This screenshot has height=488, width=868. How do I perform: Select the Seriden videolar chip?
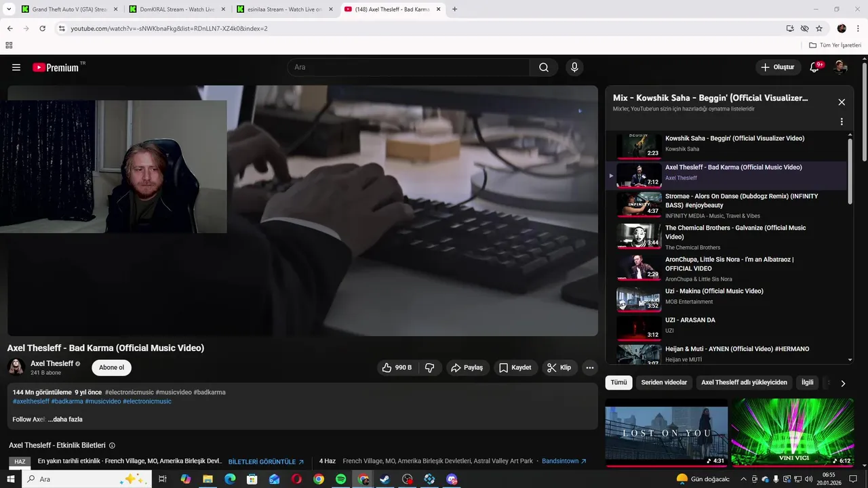(664, 382)
